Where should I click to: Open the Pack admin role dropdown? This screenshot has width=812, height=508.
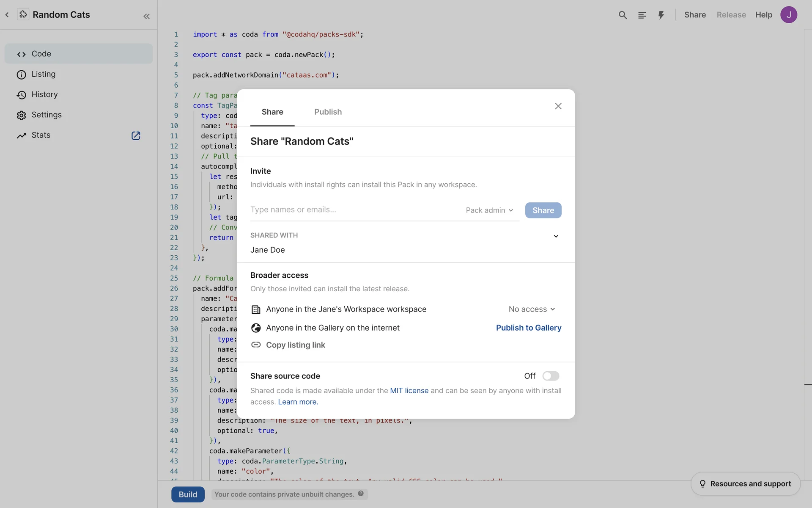click(489, 210)
